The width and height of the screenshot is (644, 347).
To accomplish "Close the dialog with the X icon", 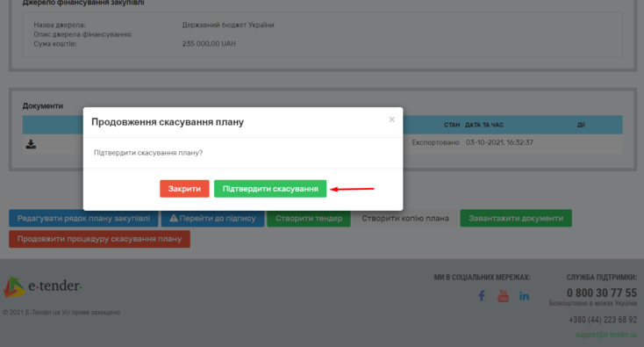I will (392, 119).
